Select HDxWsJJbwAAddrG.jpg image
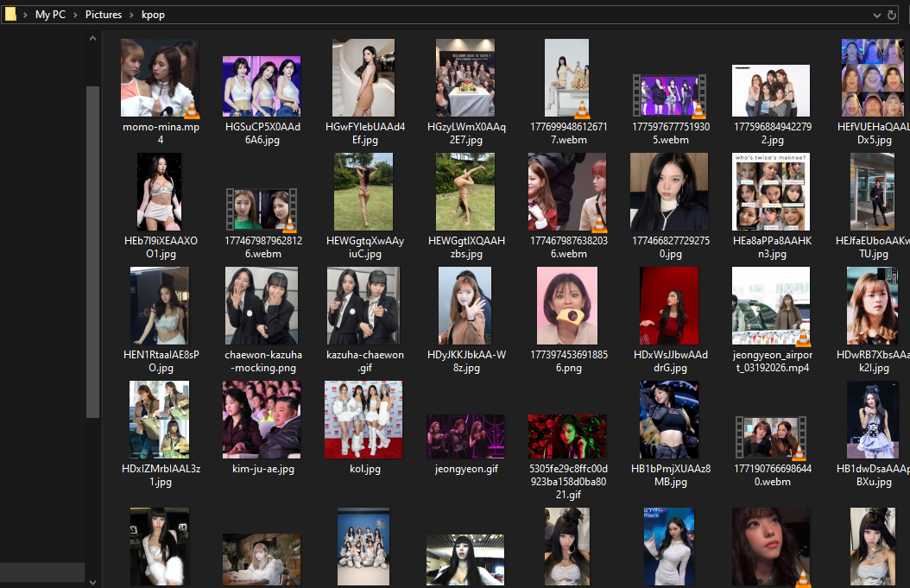 click(x=669, y=306)
